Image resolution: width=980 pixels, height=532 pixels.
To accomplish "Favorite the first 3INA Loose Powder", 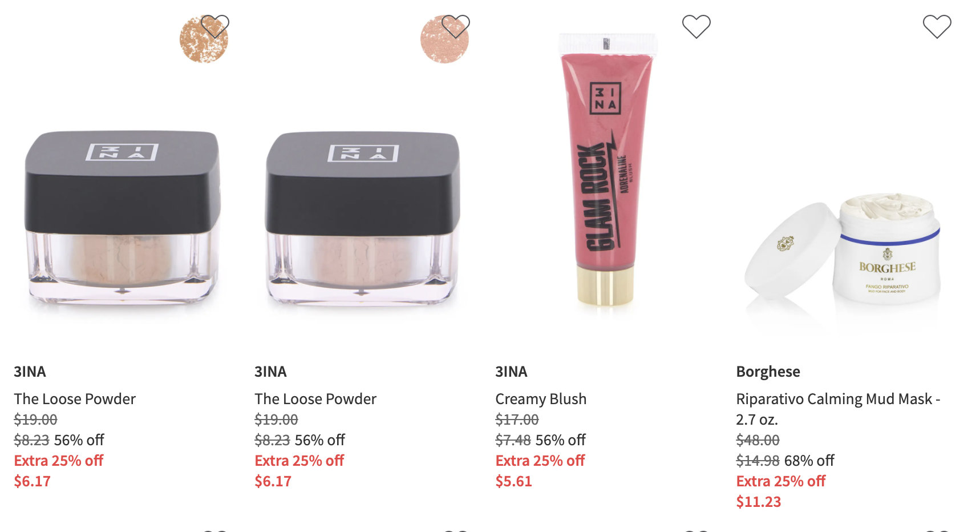I will click(x=215, y=26).
